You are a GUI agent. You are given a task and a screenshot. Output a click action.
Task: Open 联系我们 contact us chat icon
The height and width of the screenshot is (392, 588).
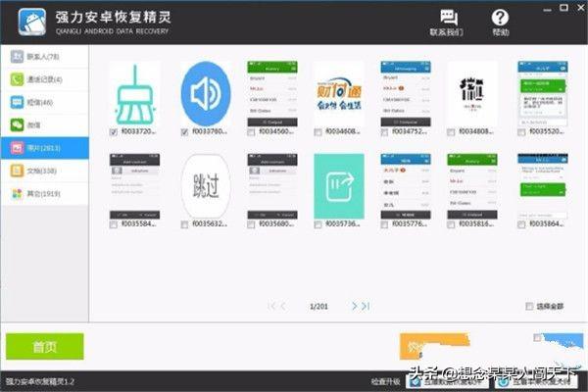447,22
